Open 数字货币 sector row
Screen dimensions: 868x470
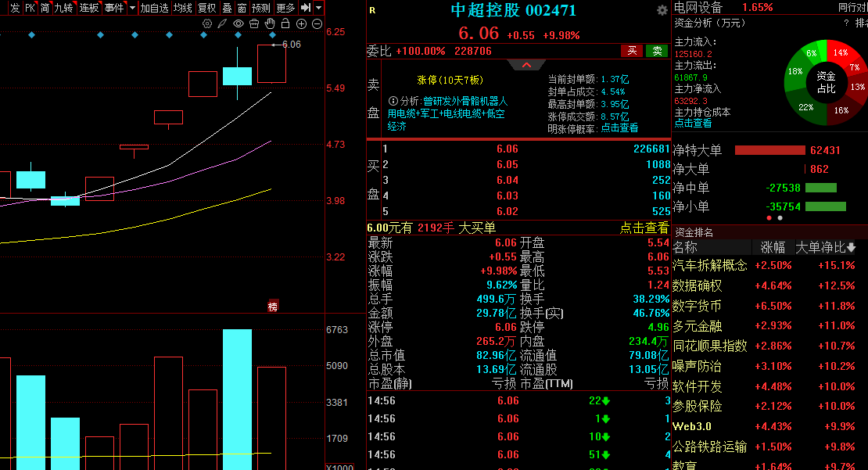[x=769, y=306]
